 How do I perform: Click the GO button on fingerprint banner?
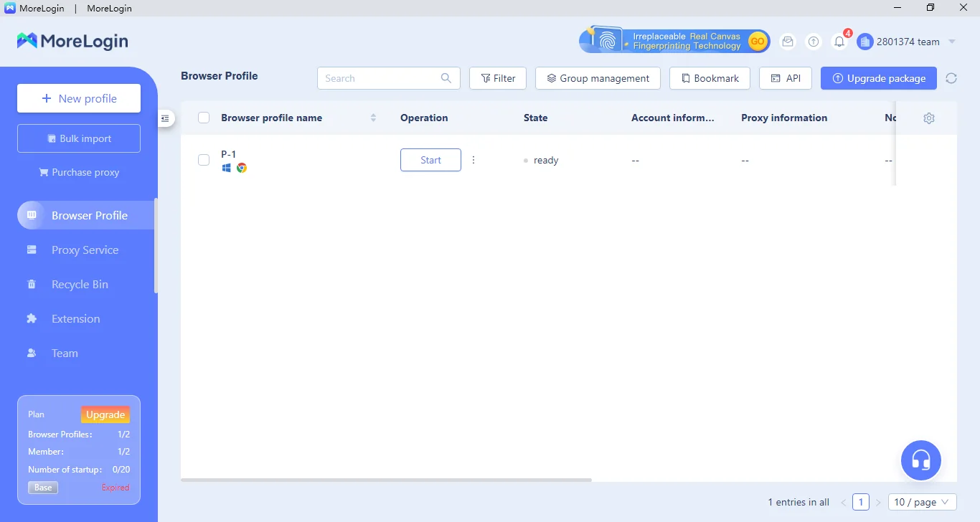click(758, 42)
